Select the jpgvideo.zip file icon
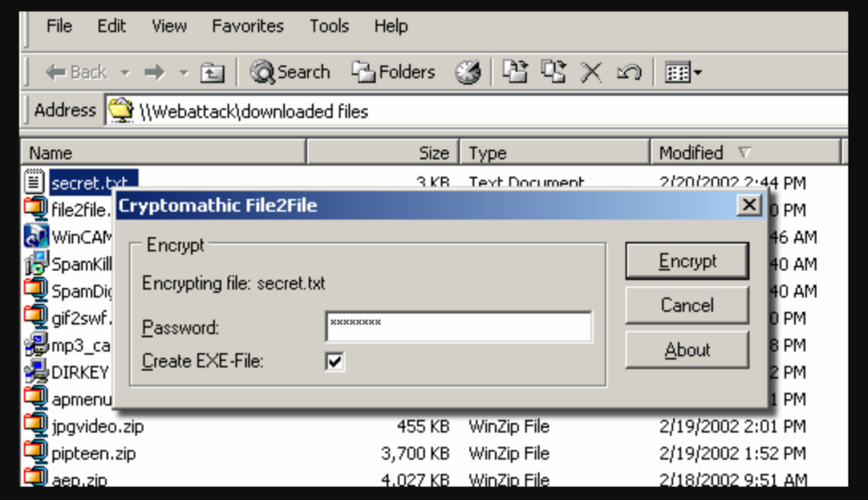 [x=35, y=425]
